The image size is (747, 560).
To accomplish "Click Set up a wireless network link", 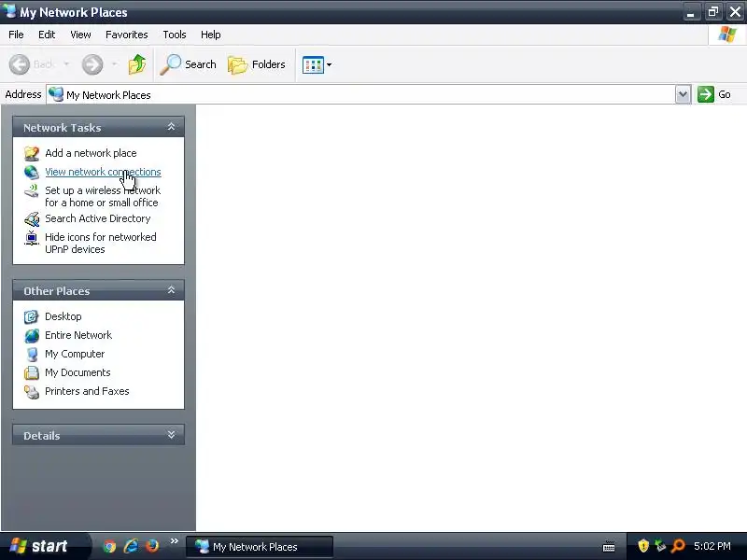I will [x=103, y=197].
